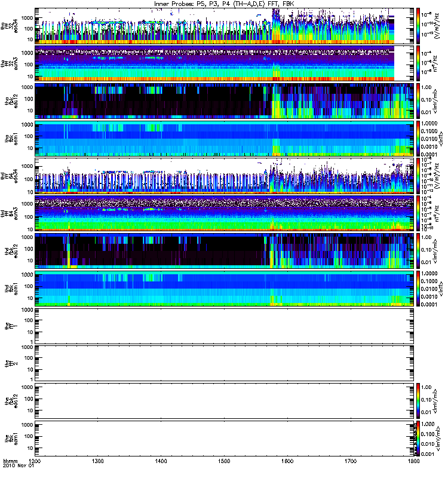Click the thd fff 64 scm3 spectrogram panel
Image resolution: width=448 pixels, height=478 pixels.
coord(224,213)
